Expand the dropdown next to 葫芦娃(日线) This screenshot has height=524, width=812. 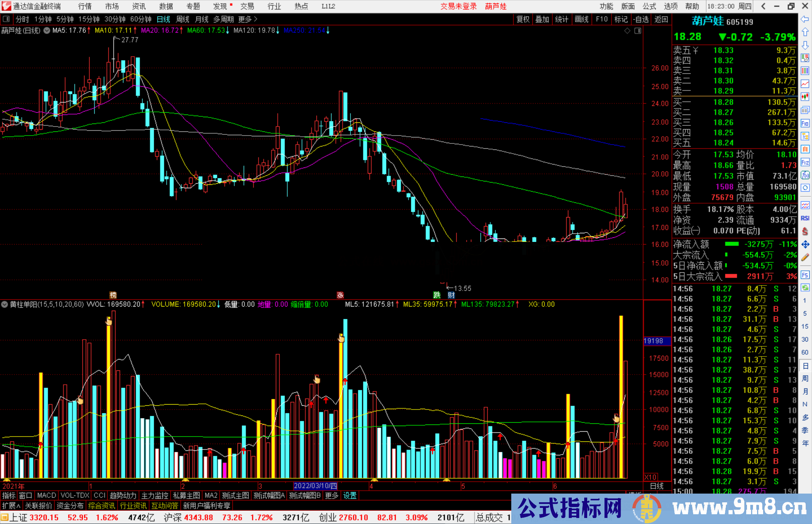pos(47,31)
